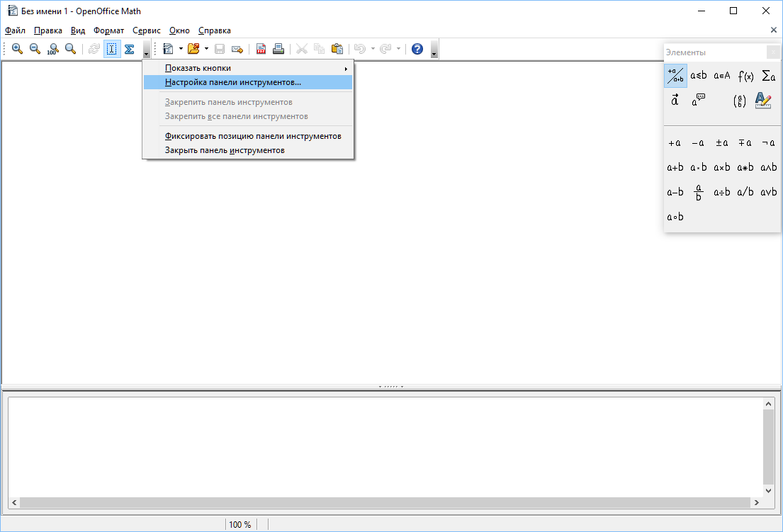Viewport: 783px width, 532px height.
Task: Open the Формат menu
Action: tap(109, 30)
